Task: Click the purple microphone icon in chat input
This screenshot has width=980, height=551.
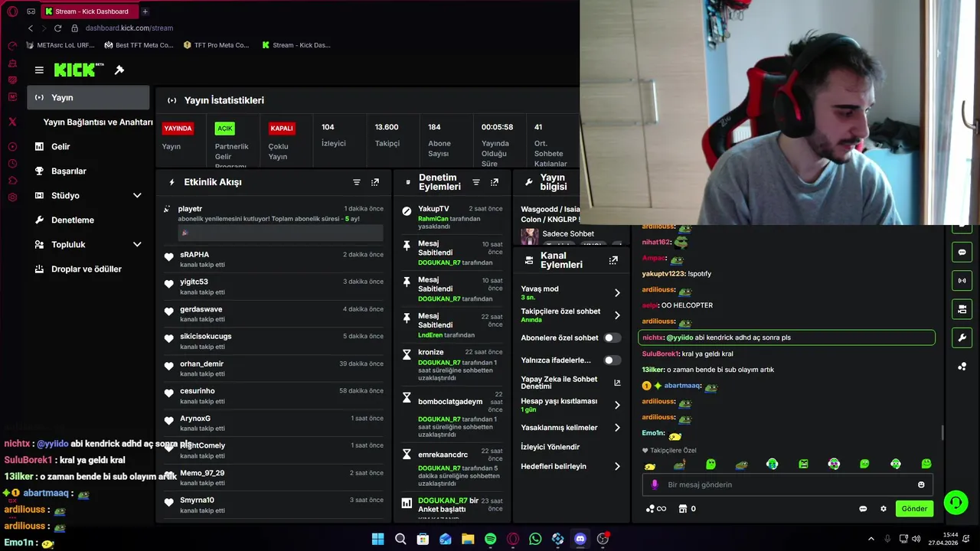Action: point(655,484)
